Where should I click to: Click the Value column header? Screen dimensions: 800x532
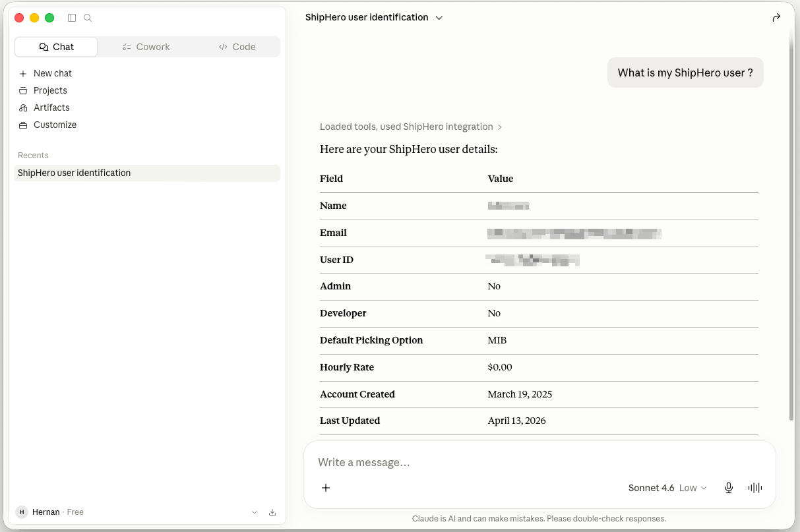[x=501, y=179]
